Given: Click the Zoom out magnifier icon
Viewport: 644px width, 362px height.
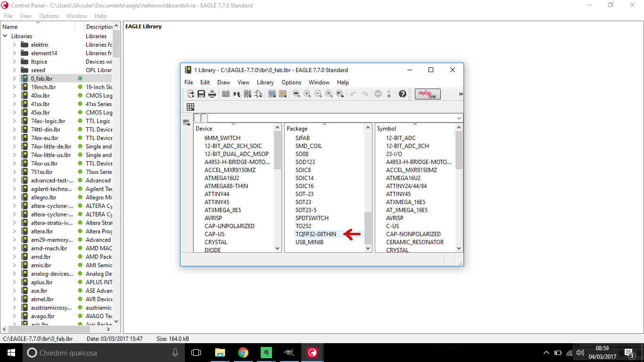Looking at the screenshot, I should 318,94.
